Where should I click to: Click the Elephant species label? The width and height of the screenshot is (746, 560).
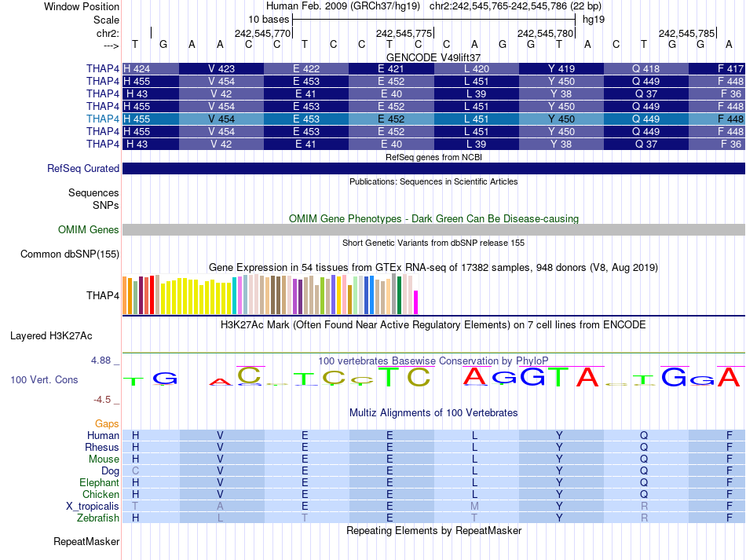click(99, 482)
